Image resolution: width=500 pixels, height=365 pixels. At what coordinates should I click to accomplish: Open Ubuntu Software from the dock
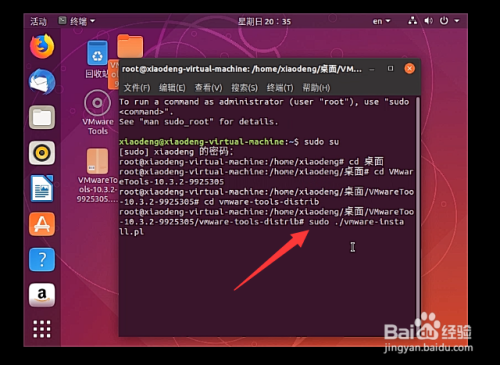42,224
